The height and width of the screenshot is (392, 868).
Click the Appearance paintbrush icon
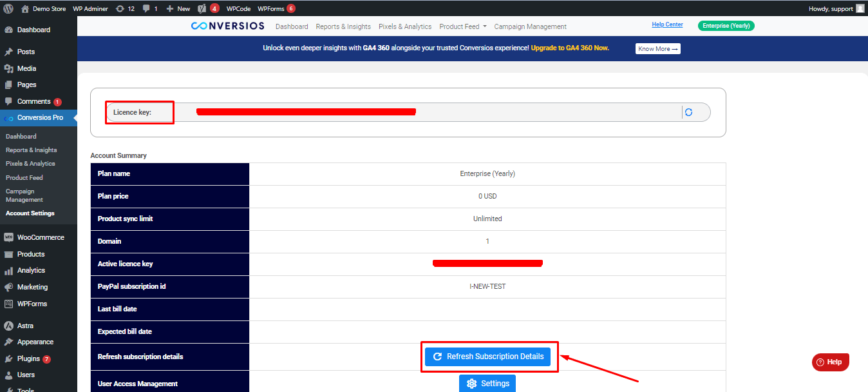point(9,342)
